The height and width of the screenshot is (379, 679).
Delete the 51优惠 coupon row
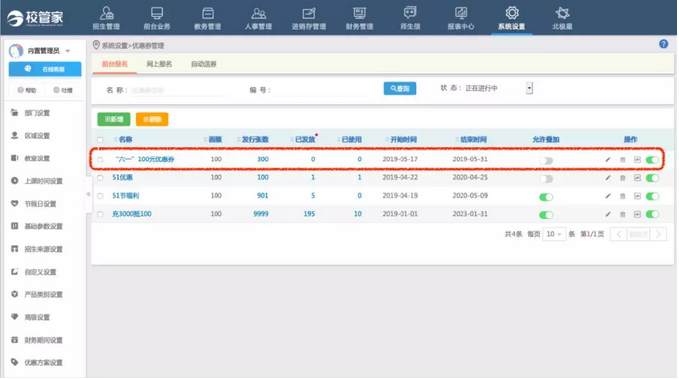point(623,178)
